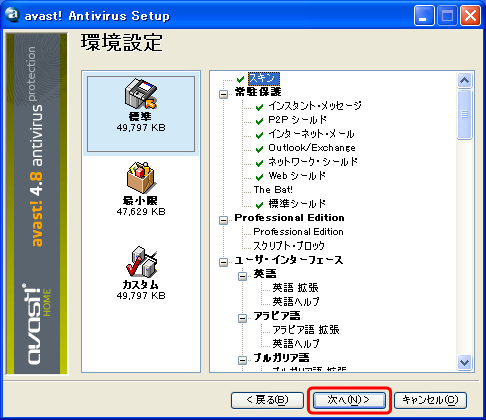Collapse the ユーザ・インターフェース tree node
This screenshot has height=420, width=486.
(223, 262)
